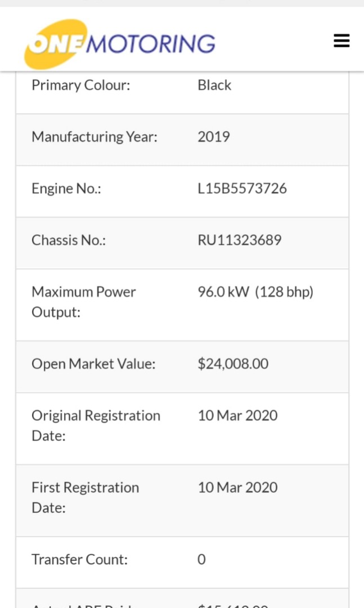Select engine number L15B5573726
The height and width of the screenshot is (608, 364).
(242, 189)
